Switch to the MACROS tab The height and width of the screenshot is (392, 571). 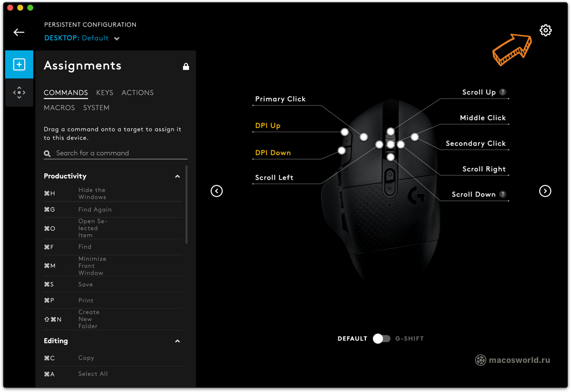coord(59,108)
